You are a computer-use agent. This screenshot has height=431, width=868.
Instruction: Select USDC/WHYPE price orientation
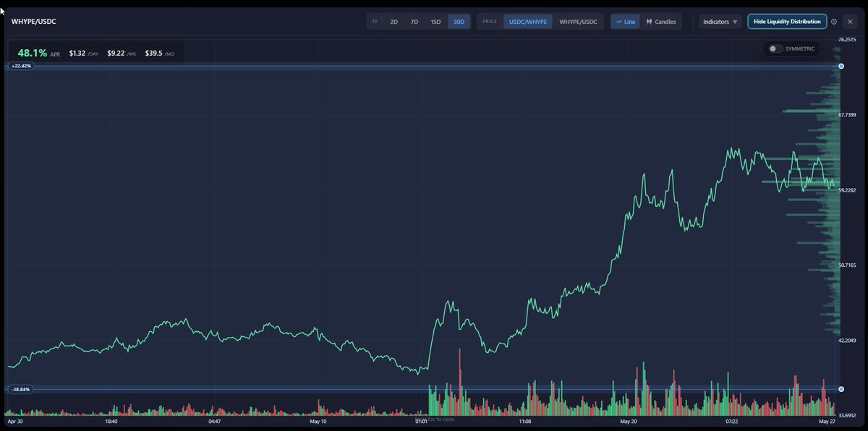528,22
